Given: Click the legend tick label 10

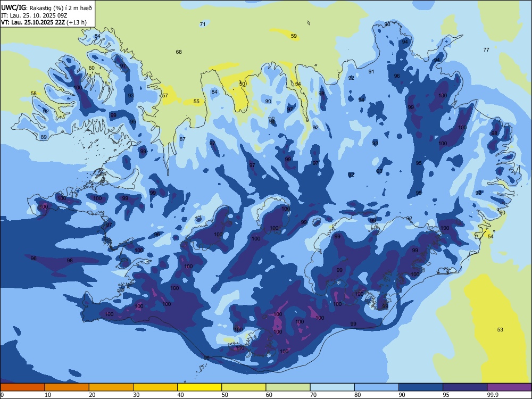Looking at the screenshot, I should 48,395.
